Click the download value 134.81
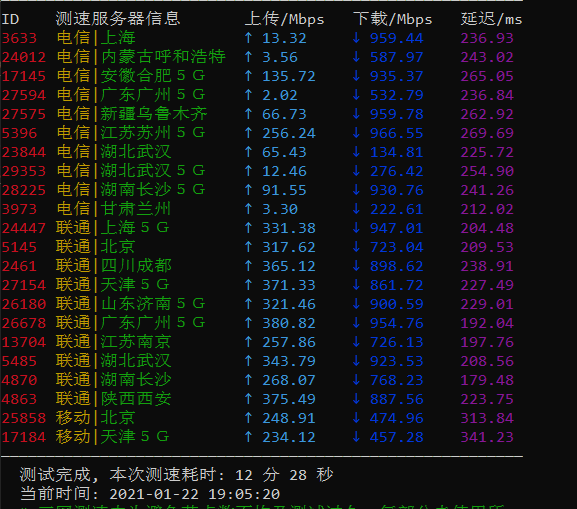577x509 pixels. pyautogui.click(x=397, y=152)
